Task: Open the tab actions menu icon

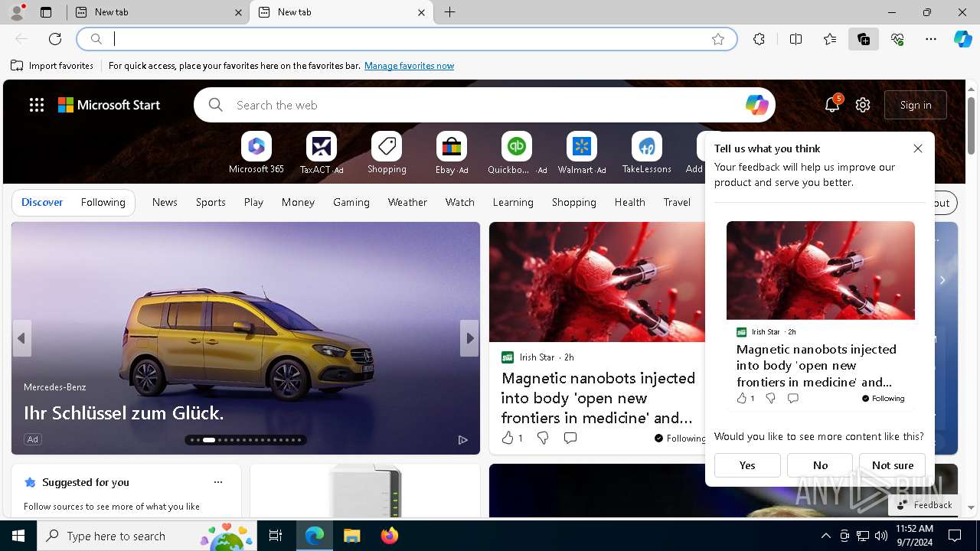Action: coord(45,12)
